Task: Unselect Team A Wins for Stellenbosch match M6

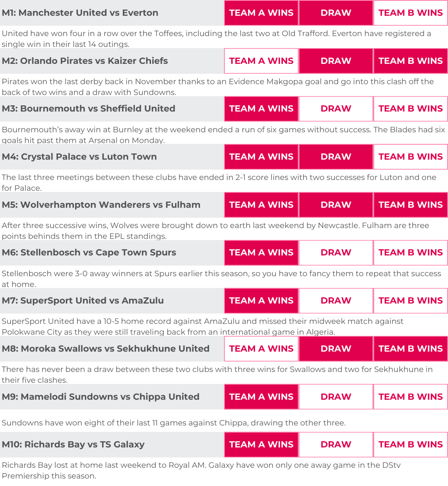Action: tap(261, 253)
